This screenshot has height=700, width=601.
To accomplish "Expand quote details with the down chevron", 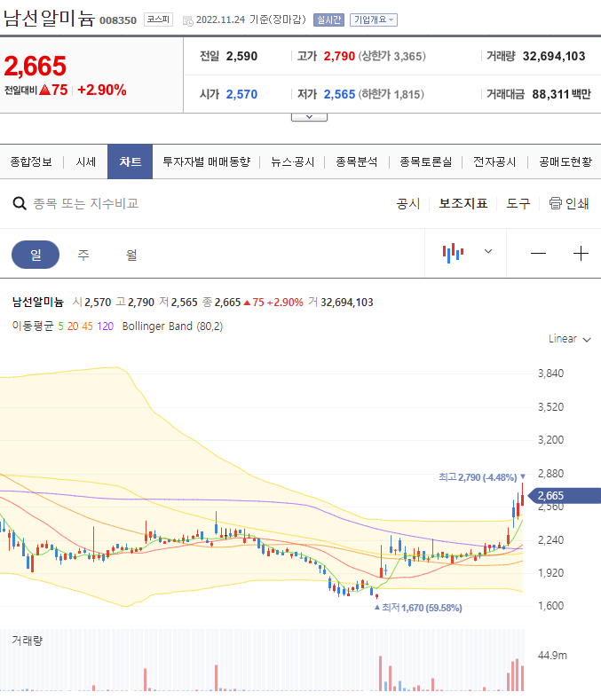I will [309, 117].
